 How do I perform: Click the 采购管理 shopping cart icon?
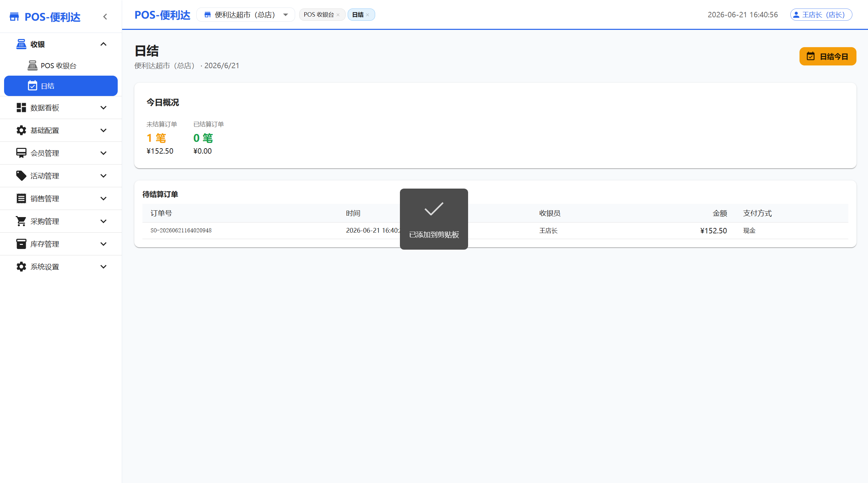click(x=21, y=221)
